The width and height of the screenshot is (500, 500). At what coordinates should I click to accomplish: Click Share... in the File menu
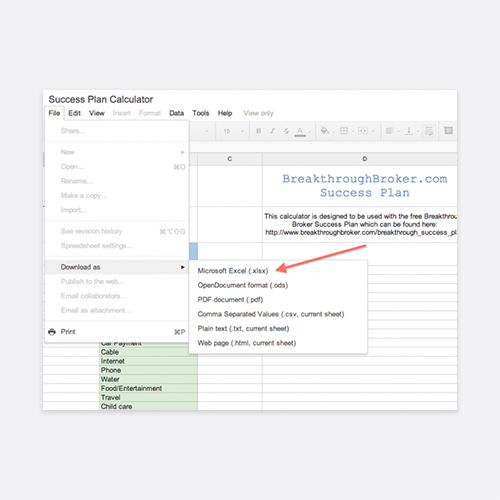click(x=117, y=131)
